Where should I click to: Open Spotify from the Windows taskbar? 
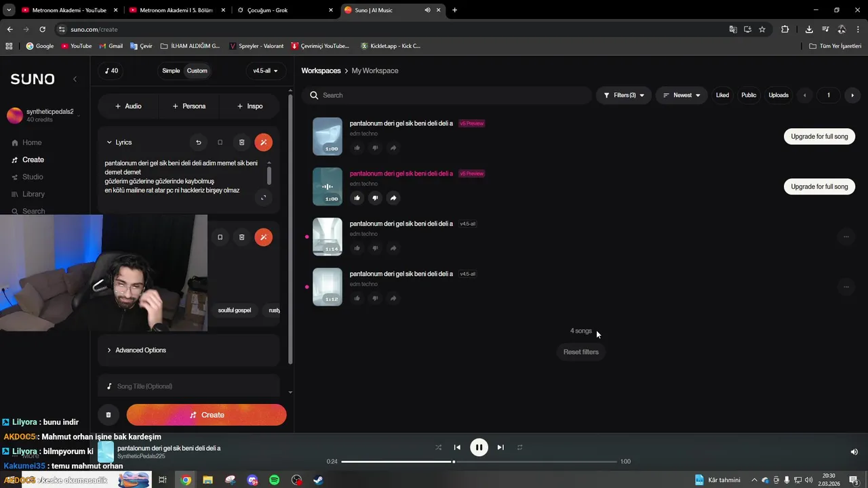275,480
